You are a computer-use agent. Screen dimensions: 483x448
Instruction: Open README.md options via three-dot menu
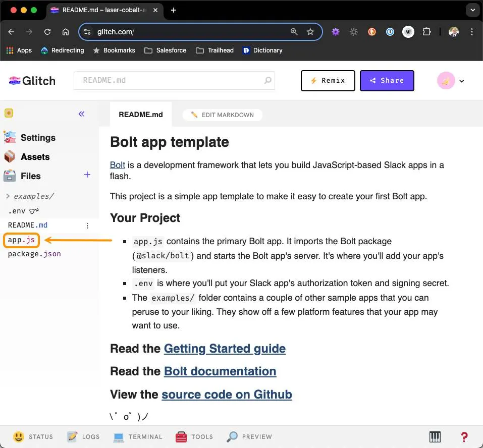[x=87, y=226]
